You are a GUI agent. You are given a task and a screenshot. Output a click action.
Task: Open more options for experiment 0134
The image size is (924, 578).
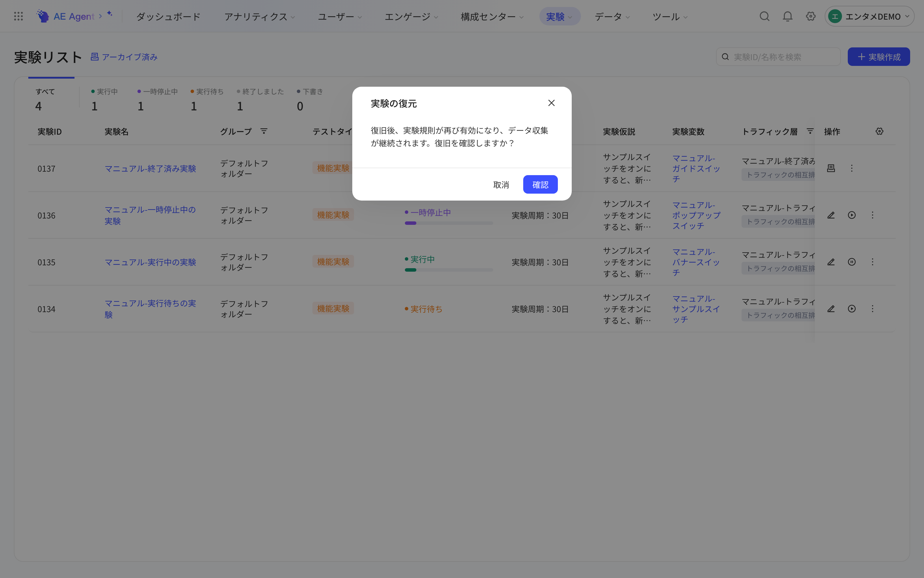(872, 309)
